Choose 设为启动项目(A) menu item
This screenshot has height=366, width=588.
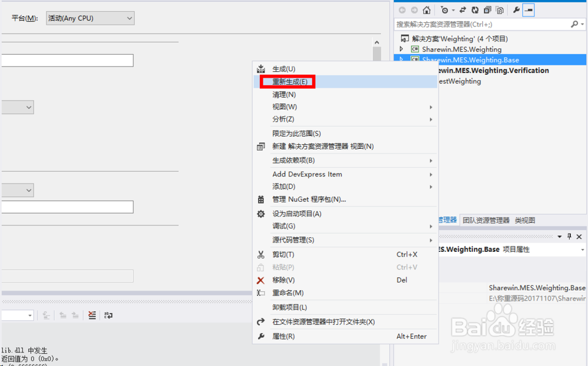point(345,214)
